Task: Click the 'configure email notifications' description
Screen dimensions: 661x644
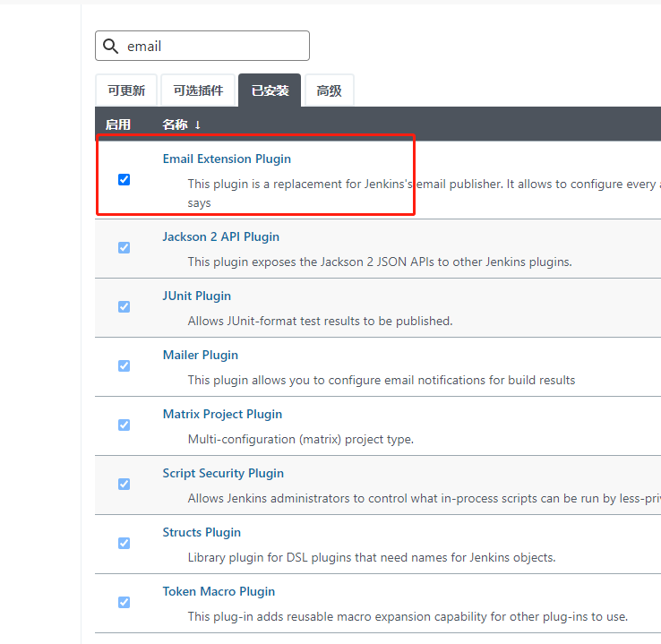Action: [x=382, y=380]
